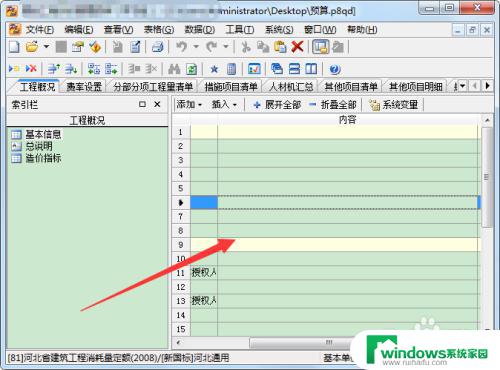
Task: Toggle the highlighted index panel icon
Action: [320, 47]
